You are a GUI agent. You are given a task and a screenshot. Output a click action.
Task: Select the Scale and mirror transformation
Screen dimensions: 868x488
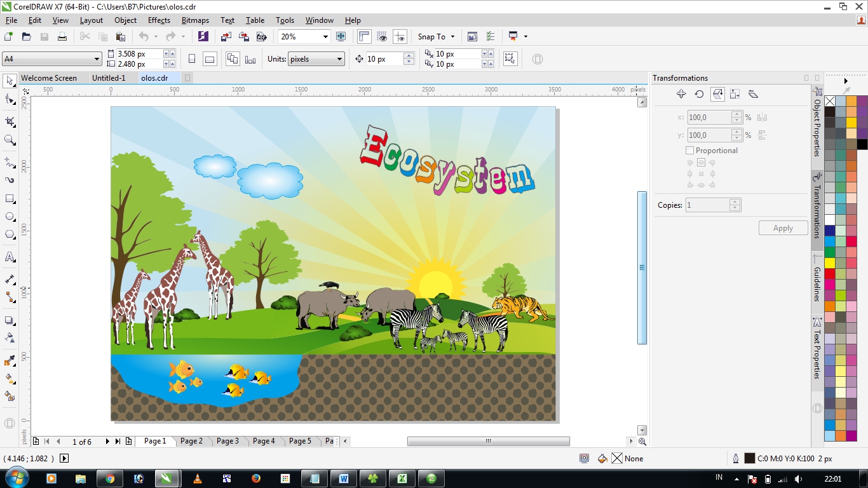[x=717, y=93]
